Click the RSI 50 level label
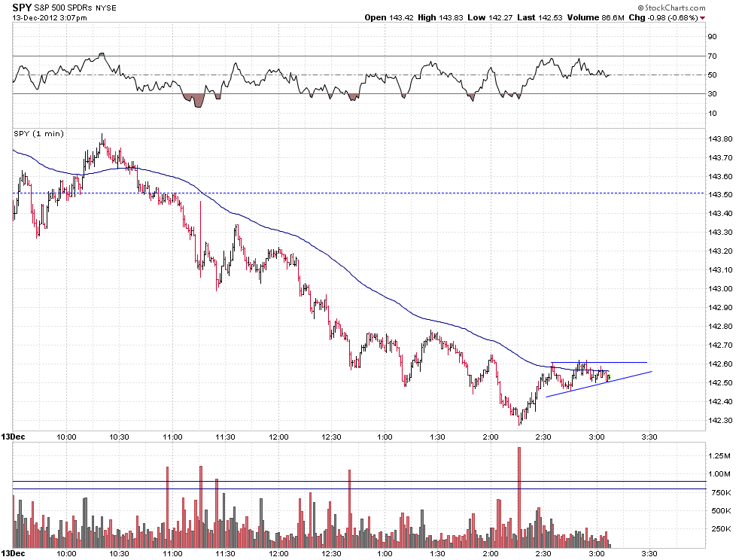 (x=712, y=75)
